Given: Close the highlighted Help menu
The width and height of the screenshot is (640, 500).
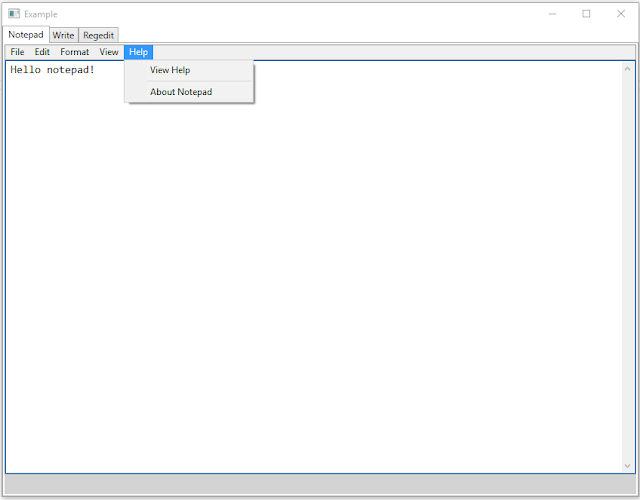Looking at the screenshot, I should [x=138, y=52].
